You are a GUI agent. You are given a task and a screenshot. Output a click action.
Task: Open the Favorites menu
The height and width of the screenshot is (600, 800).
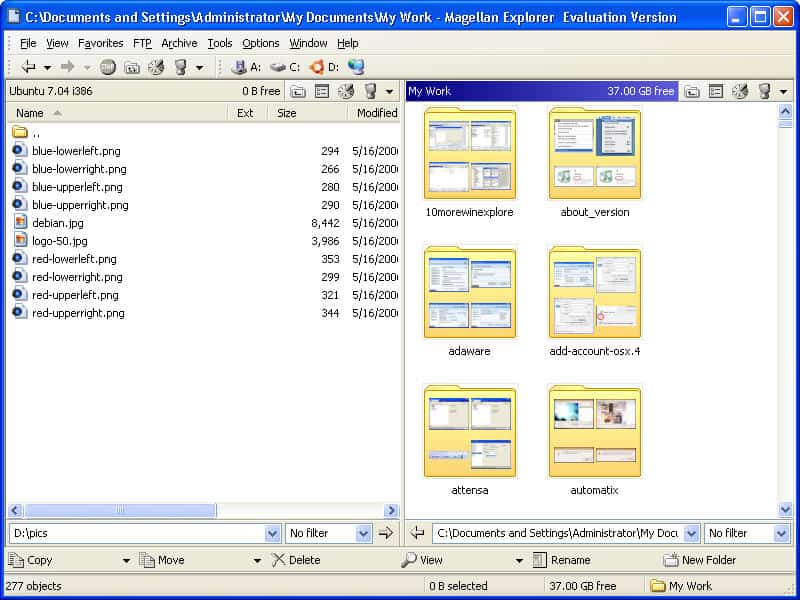[x=100, y=43]
